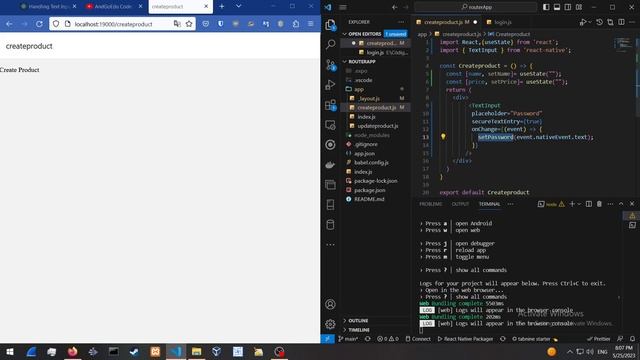Screen dimensions: 640x360
Task: Split the terminal panel
Action: [x=589, y=204]
